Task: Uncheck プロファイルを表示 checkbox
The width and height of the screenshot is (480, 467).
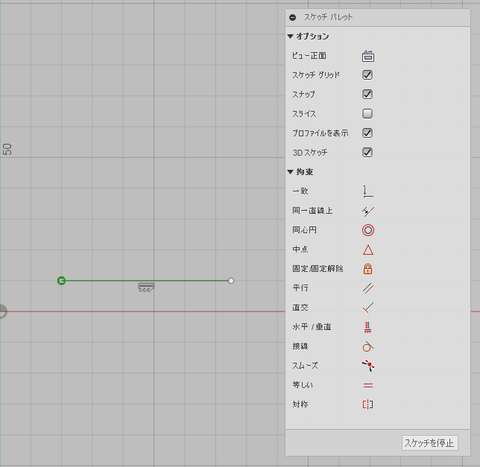Action: point(367,133)
